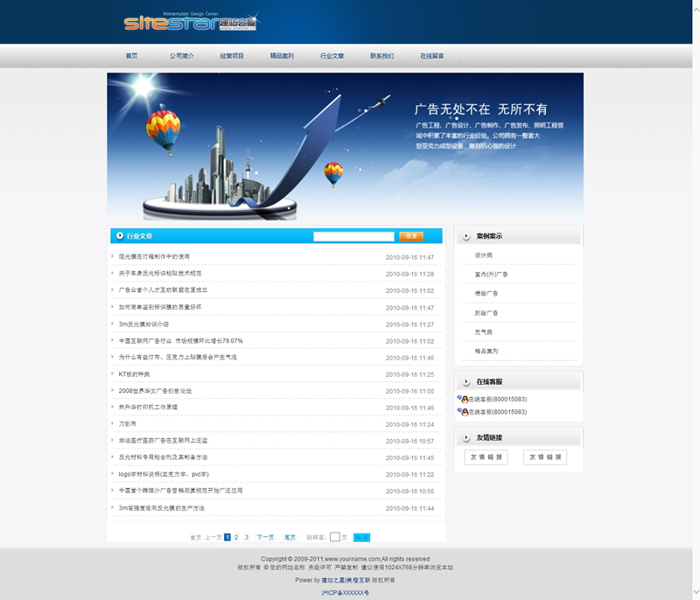
Task: Open the 2008世界华文广告创意论坛 article
Action: pos(155,391)
